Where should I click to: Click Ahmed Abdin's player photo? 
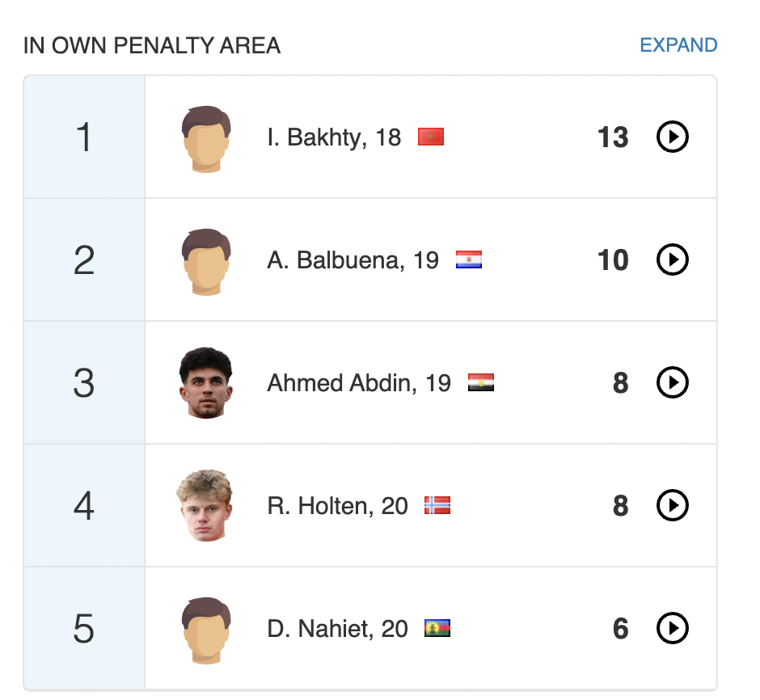pyautogui.click(x=206, y=383)
